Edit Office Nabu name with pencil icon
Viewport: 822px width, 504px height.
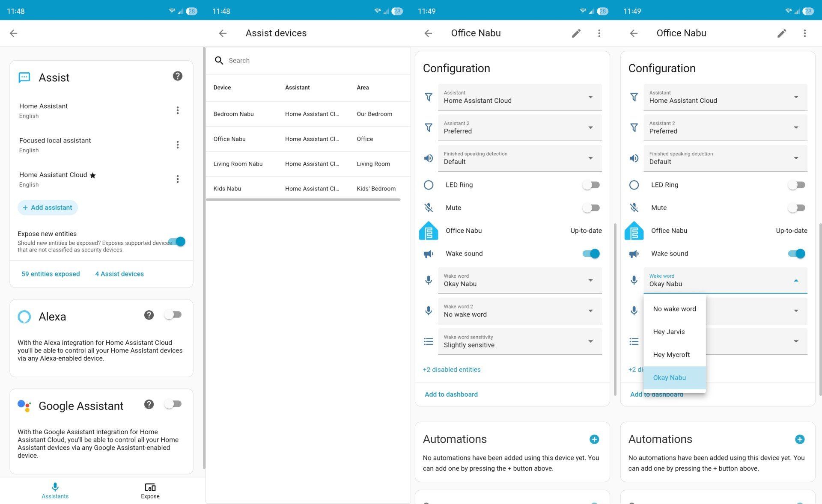pyautogui.click(x=576, y=33)
